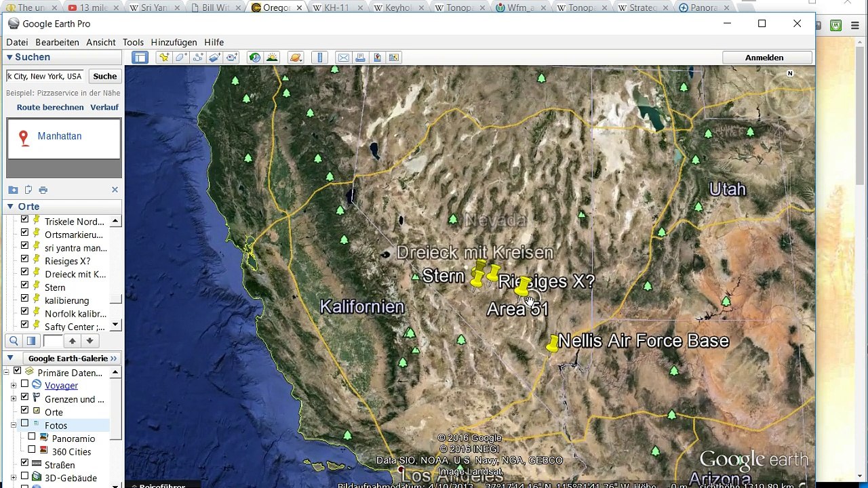Uncheck the Stern placemark checkbox
Image resolution: width=868 pixels, height=488 pixels.
tap(25, 285)
